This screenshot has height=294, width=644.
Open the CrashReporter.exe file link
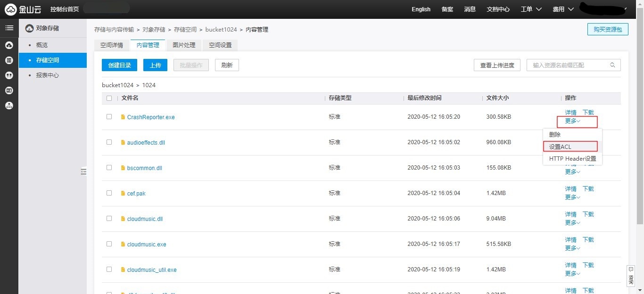click(151, 117)
